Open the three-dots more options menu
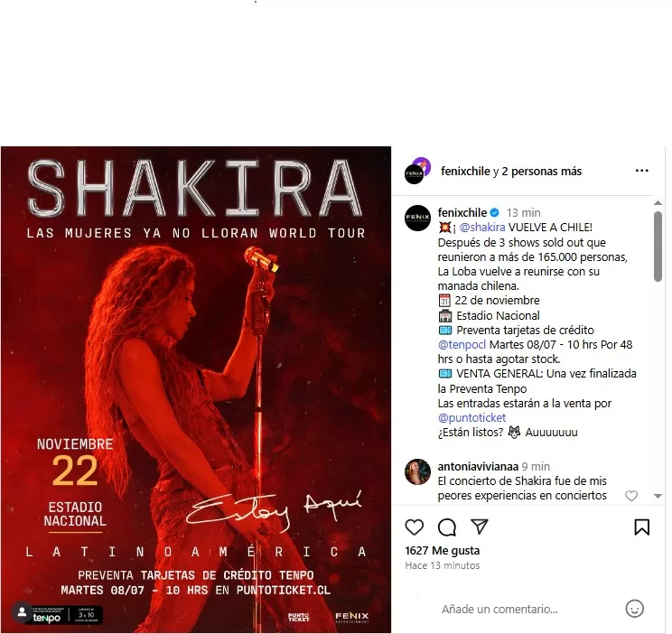 tap(641, 171)
